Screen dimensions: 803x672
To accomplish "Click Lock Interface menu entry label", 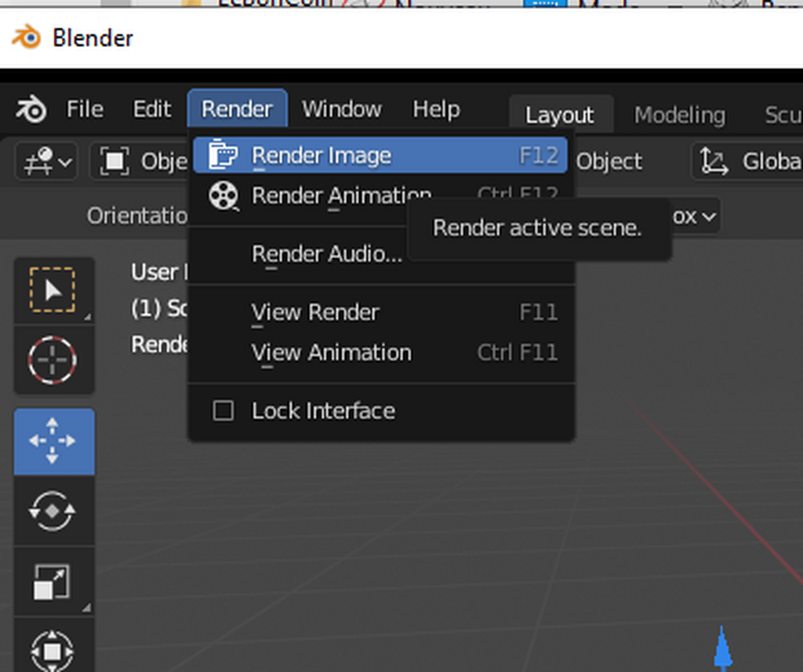I will click(x=323, y=411).
